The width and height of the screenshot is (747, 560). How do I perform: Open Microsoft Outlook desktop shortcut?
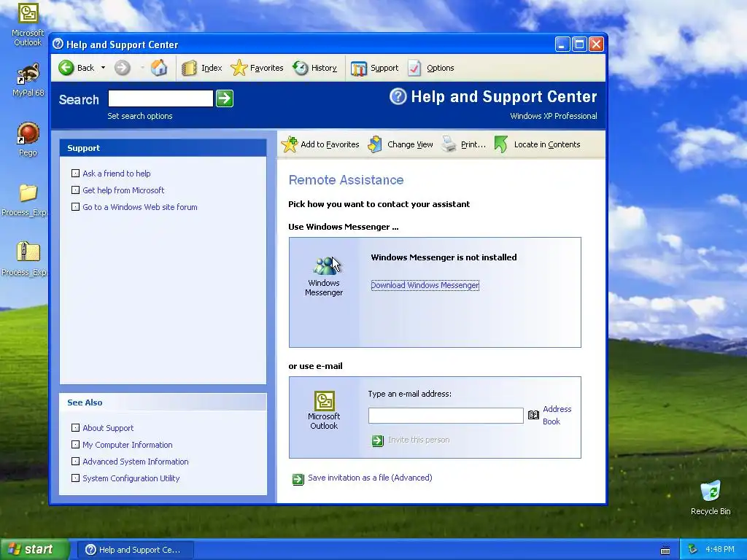(x=28, y=24)
